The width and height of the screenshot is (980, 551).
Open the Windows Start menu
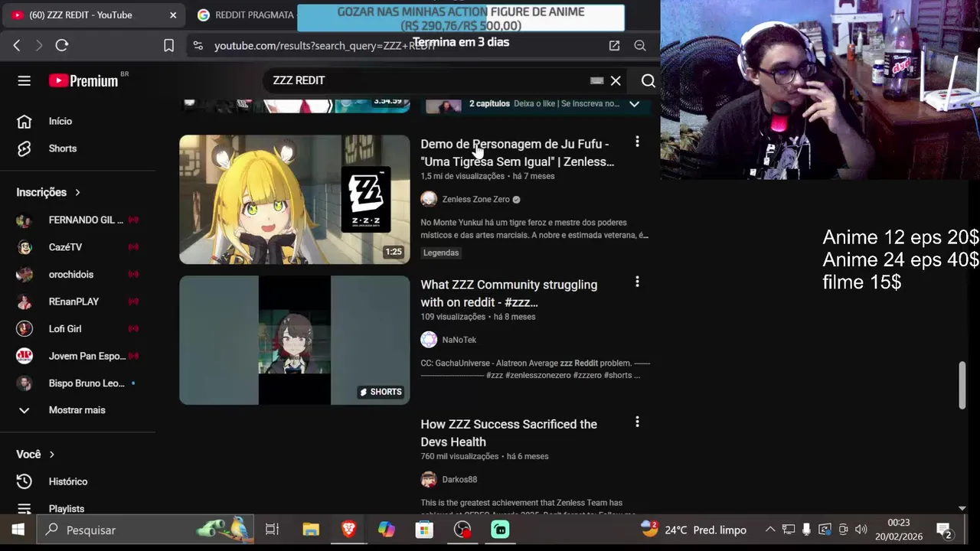tap(18, 530)
